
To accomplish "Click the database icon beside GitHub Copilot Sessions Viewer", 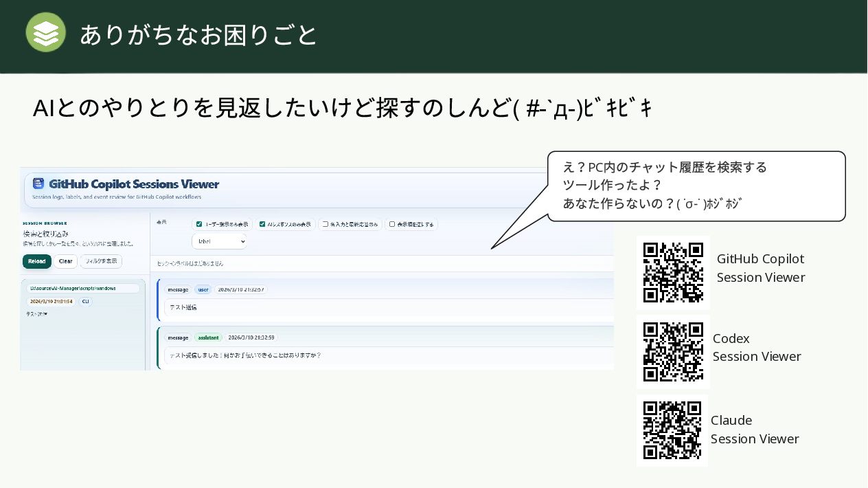I will 38,184.
